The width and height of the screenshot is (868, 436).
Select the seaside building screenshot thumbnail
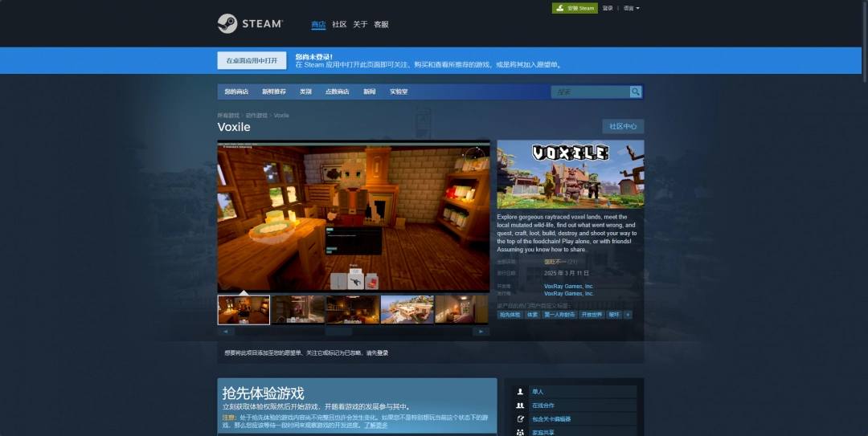(x=407, y=309)
